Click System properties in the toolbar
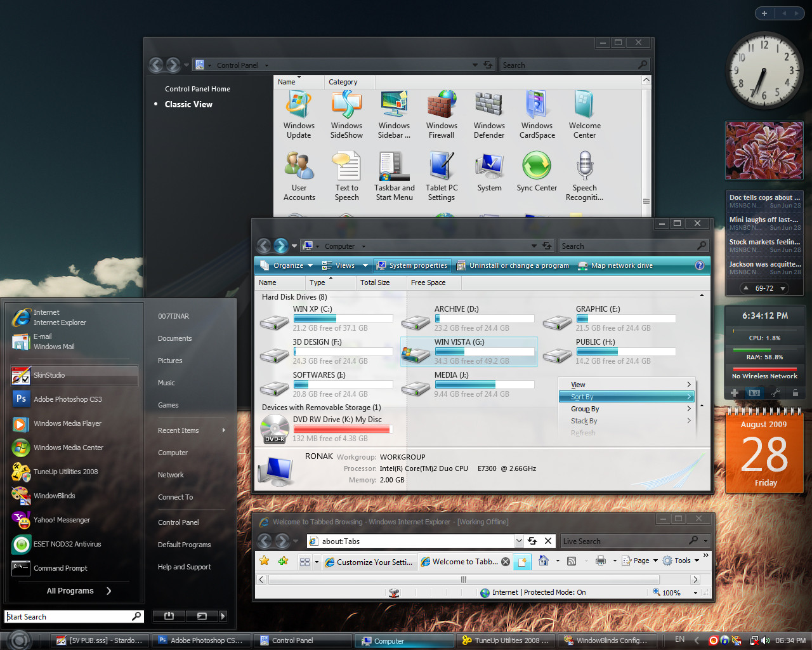Screen dimensions: 812x650 click(x=412, y=265)
